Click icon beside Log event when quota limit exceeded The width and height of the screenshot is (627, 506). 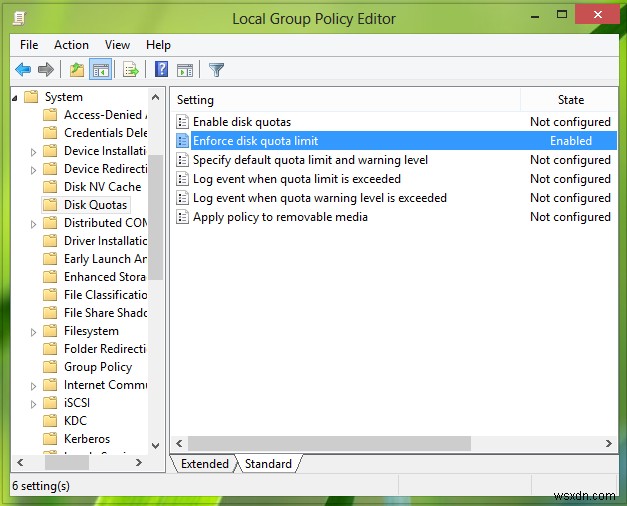coord(182,179)
